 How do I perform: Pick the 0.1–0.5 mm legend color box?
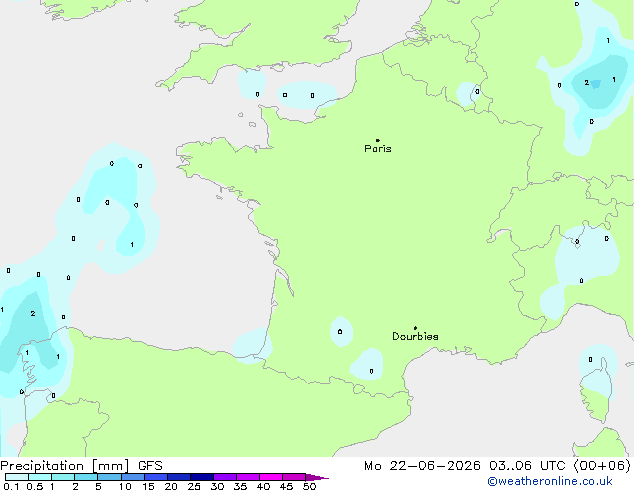tap(17, 477)
